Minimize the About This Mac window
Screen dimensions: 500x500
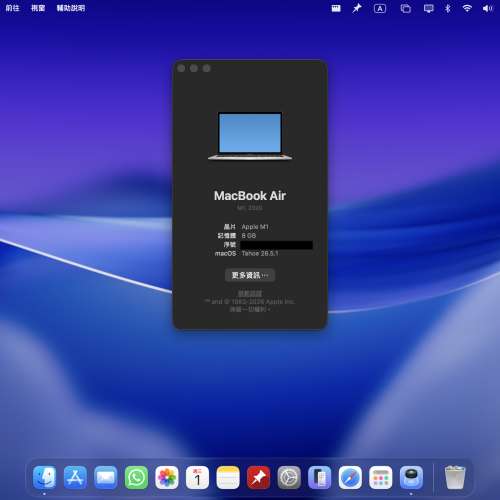[194, 68]
